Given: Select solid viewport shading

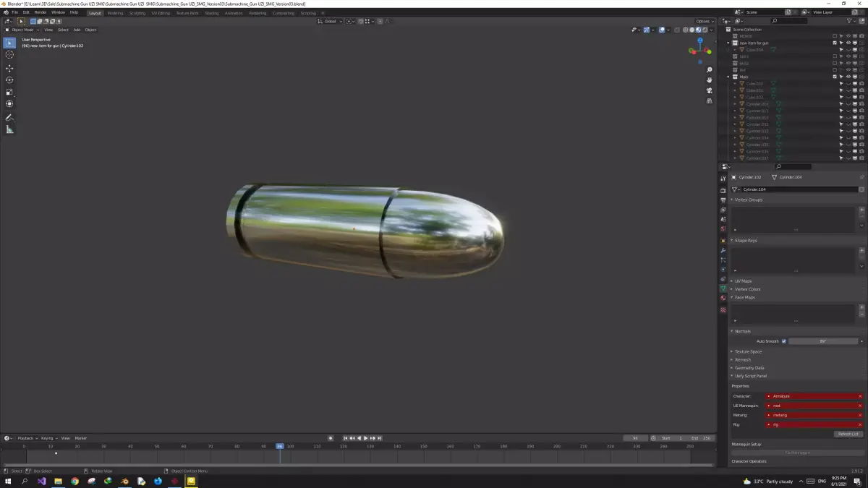Looking at the screenshot, I should click(692, 30).
